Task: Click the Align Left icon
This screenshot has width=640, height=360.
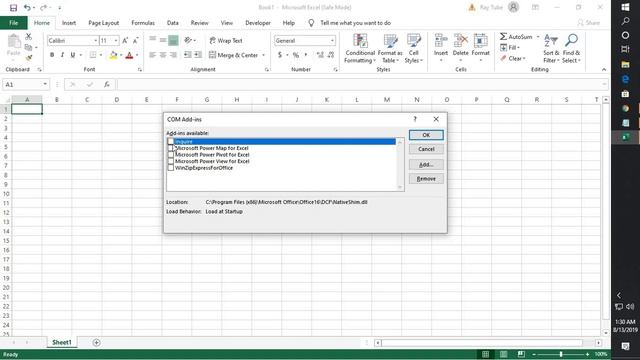Action: 153,55
